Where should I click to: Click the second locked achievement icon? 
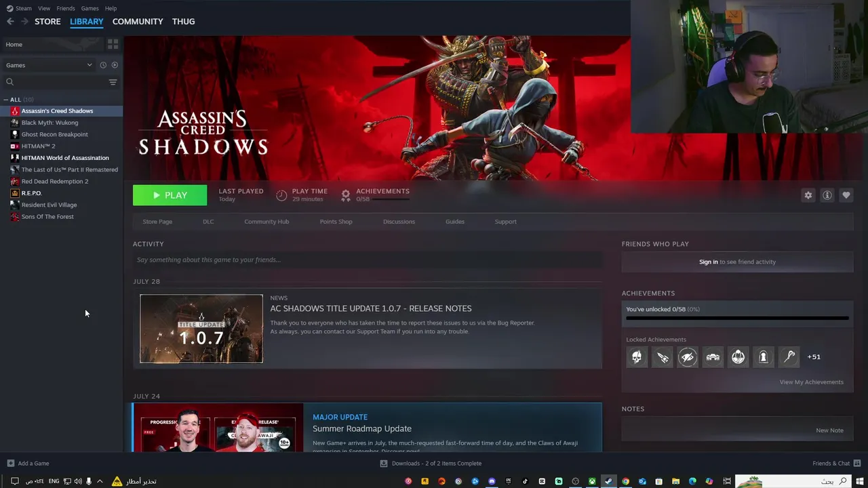point(662,357)
